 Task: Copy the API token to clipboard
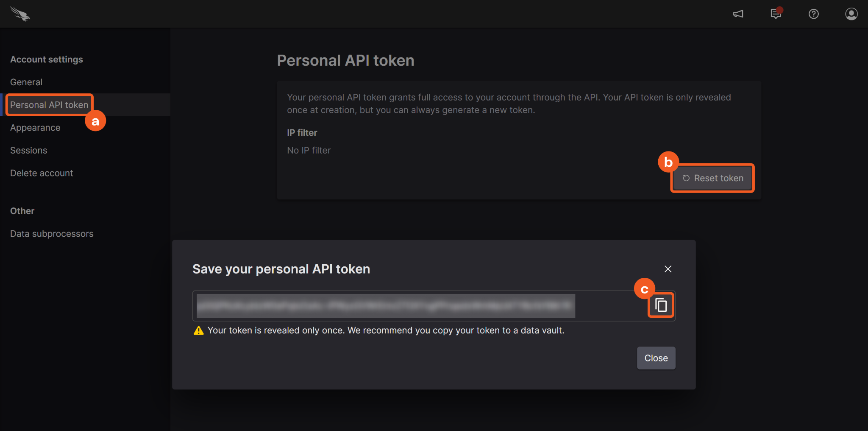pyautogui.click(x=661, y=305)
